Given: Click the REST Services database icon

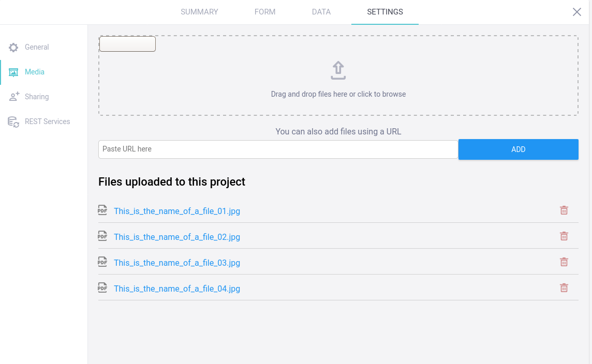Looking at the screenshot, I should pyautogui.click(x=13, y=122).
